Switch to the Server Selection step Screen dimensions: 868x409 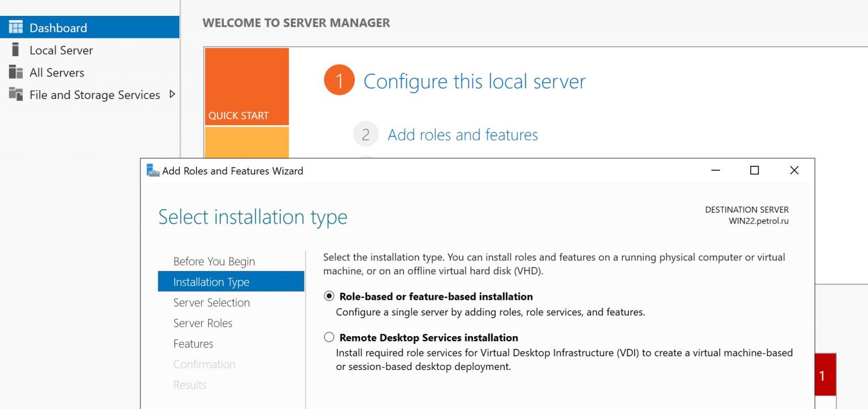coord(211,303)
